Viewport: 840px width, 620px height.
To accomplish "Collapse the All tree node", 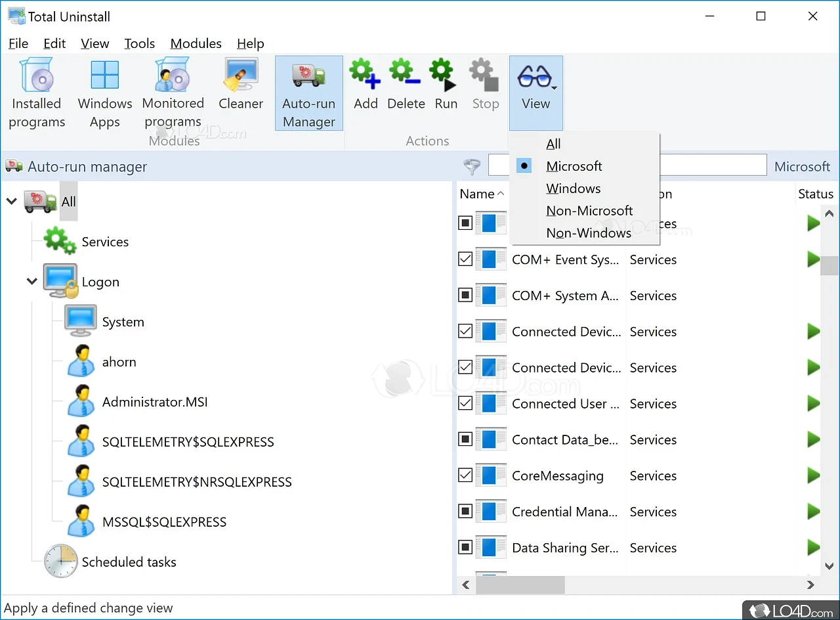I will click(11, 201).
